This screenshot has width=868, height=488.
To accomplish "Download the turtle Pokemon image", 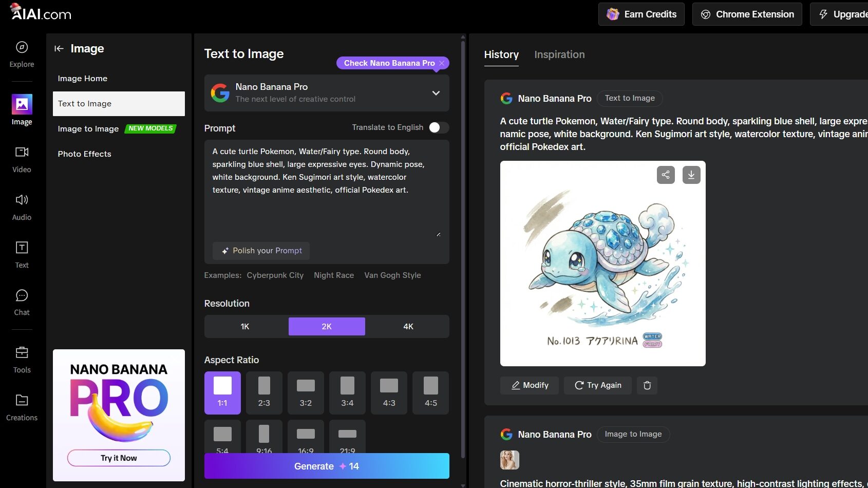I will point(691,175).
